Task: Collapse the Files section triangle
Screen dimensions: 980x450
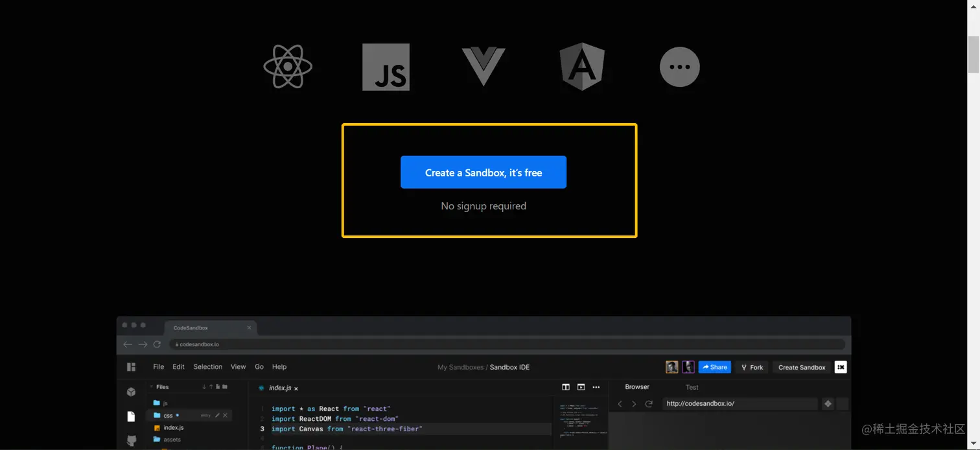Action: 152,386
